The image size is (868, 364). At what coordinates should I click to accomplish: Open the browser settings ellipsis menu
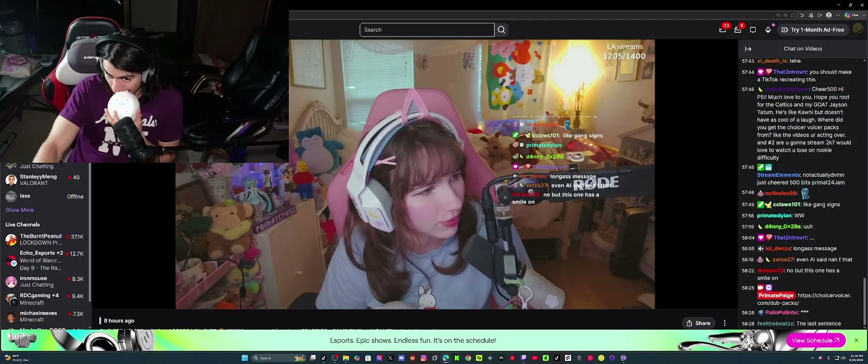(x=838, y=15)
